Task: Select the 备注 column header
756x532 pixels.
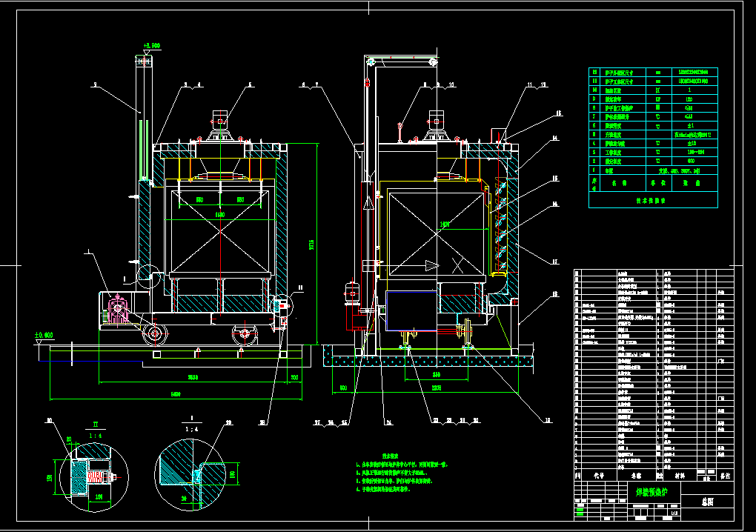Action: [724, 475]
